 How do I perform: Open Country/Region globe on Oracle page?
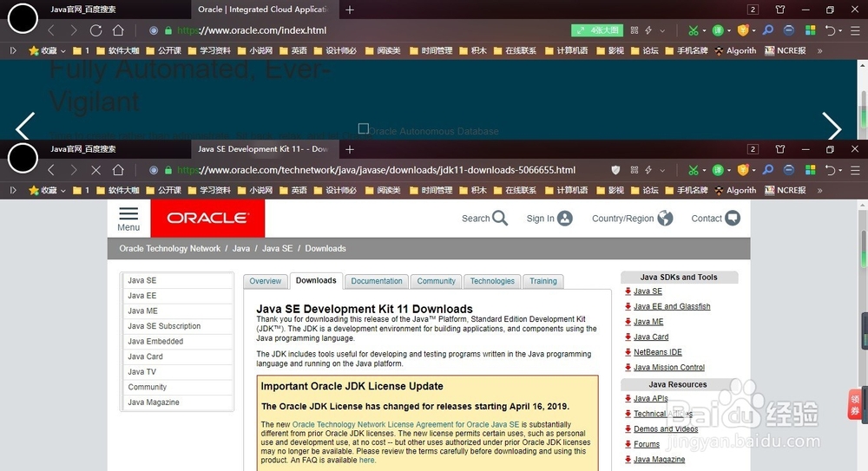point(665,218)
